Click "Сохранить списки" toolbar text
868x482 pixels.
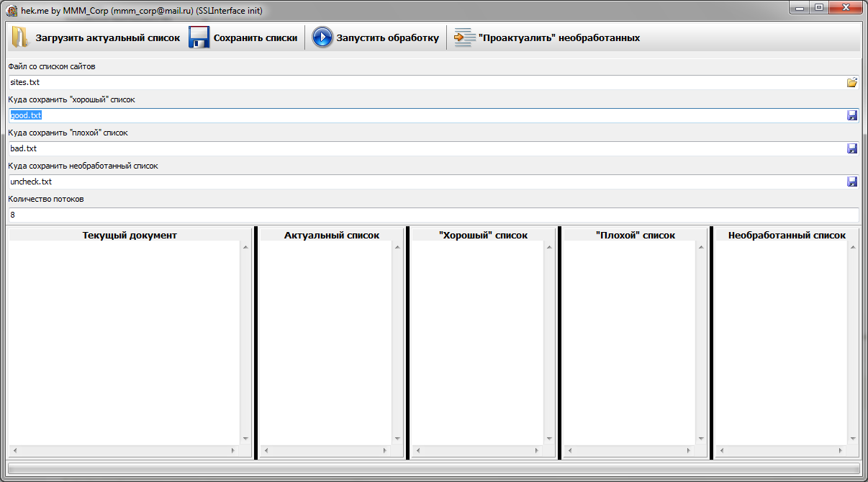(255, 38)
